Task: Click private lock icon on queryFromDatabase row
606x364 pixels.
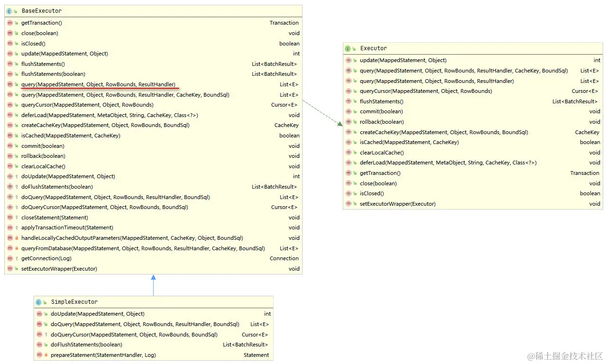Action: click(17, 248)
